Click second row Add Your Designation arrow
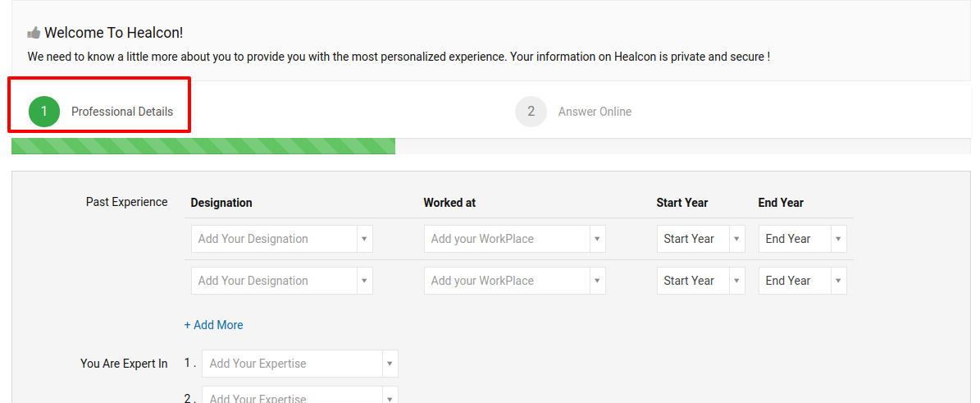980x403 pixels. (x=364, y=281)
